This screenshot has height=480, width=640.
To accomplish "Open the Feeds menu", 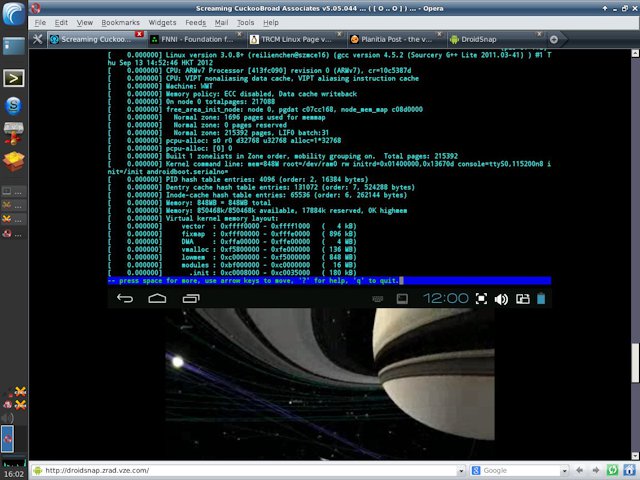I will click(x=196, y=23).
